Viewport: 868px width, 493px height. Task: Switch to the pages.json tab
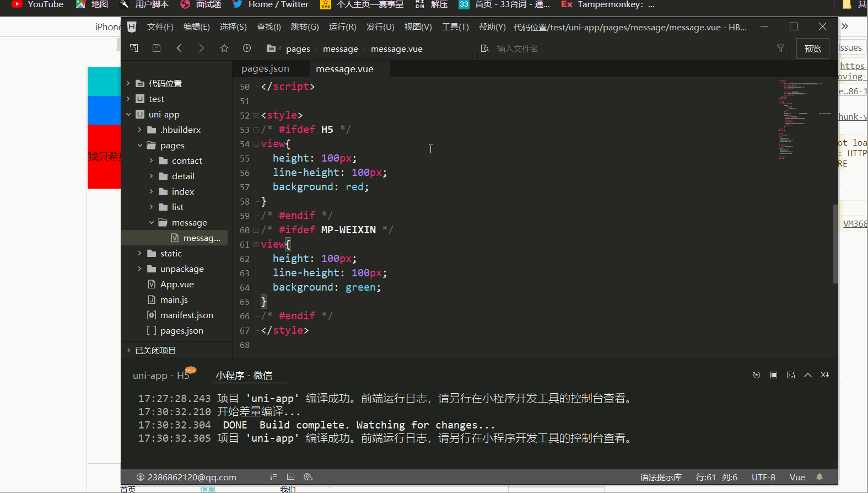click(265, 68)
